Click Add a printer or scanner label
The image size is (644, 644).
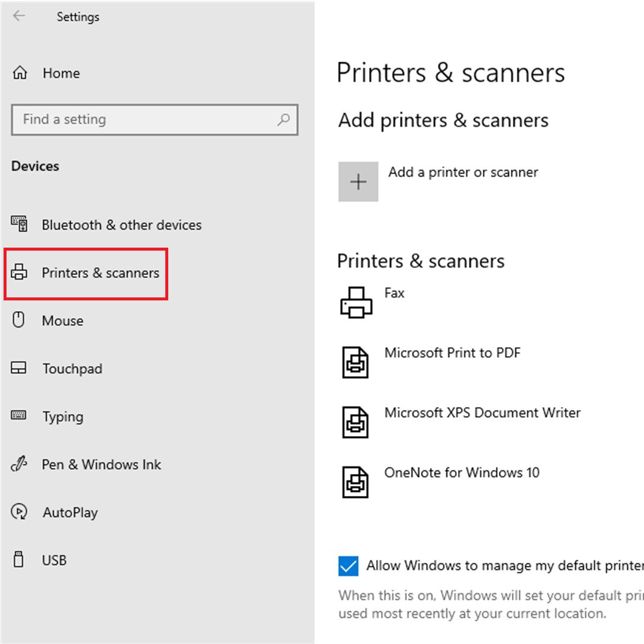coord(463,172)
